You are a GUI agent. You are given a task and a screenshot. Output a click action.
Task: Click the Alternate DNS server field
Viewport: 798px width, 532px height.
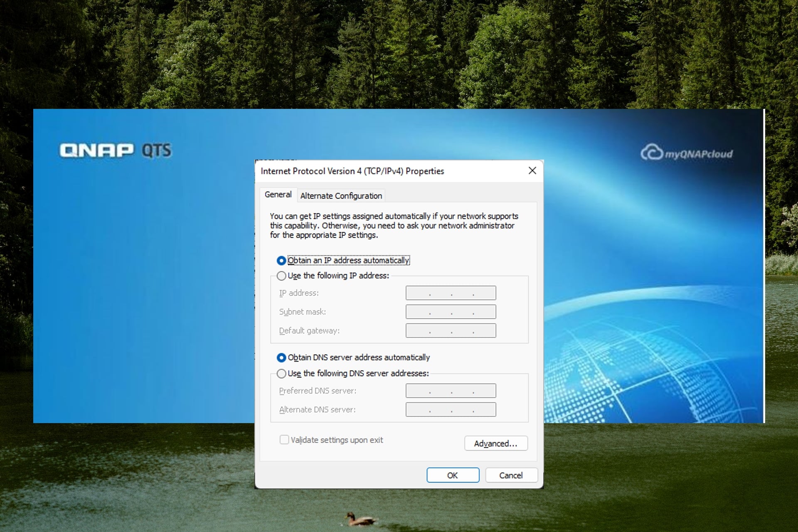point(451,410)
